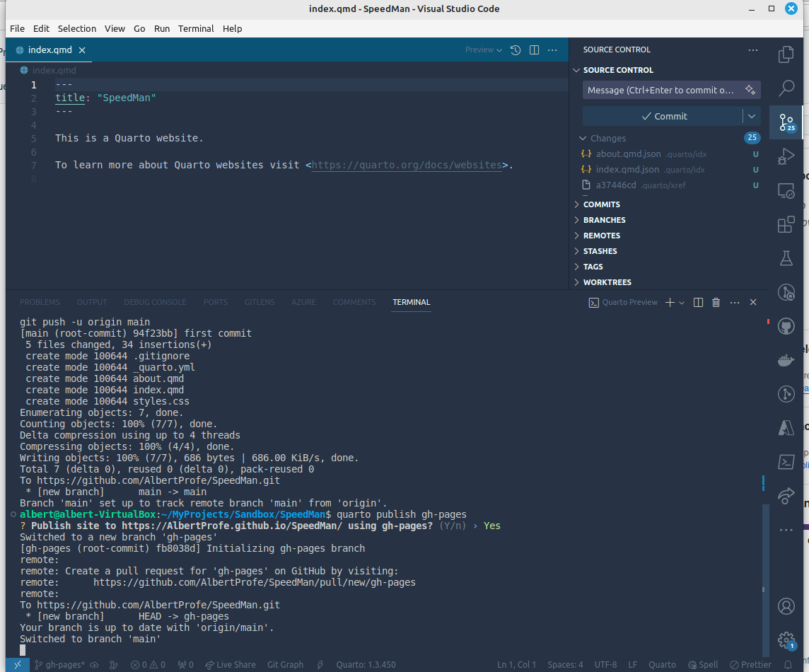Open the quarto.org/docs/websites link in the editor
The height and width of the screenshot is (672, 809).
coord(407,165)
